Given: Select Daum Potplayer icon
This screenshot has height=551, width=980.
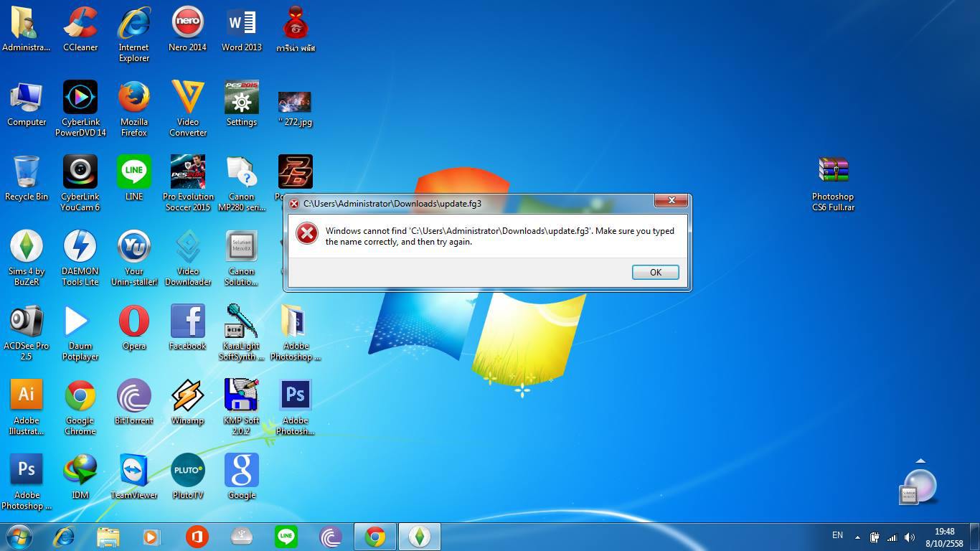Looking at the screenshot, I should (x=80, y=333).
